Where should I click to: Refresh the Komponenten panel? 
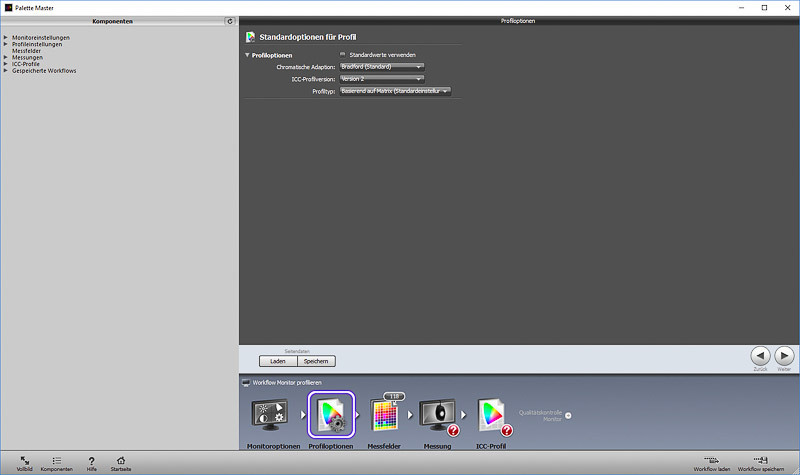click(230, 21)
